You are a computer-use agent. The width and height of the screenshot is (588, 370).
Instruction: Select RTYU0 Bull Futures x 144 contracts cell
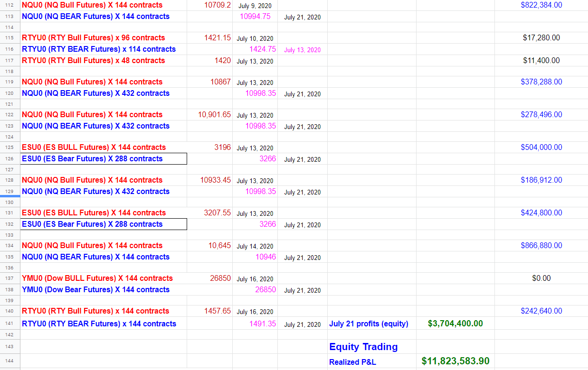click(x=103, y=311)
